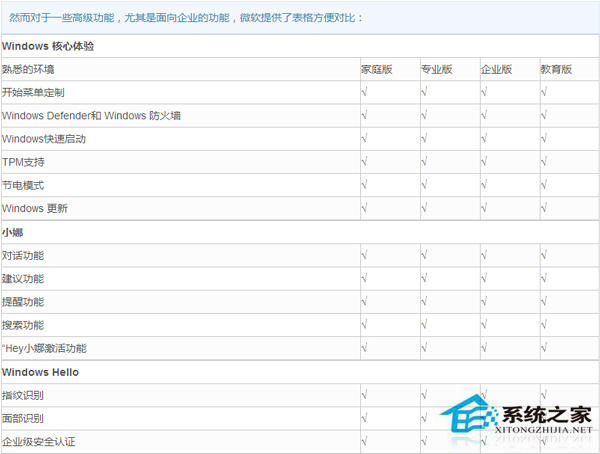Click 教育版 checkmark in Windows Defender row
This screenshot has height=454, width=600.
pyautogui.click(x=544, y=115)
